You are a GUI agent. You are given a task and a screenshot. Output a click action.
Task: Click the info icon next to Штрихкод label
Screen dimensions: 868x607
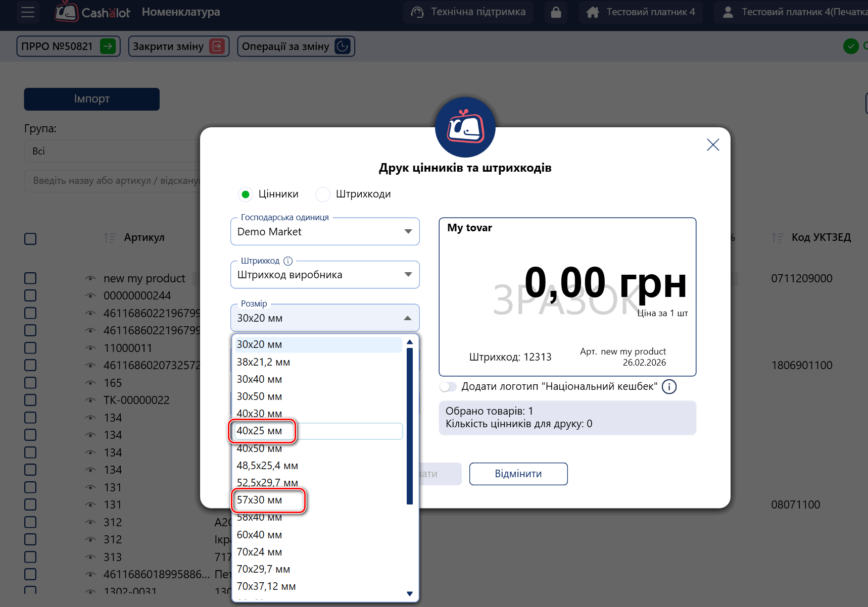tap(288, 261)
